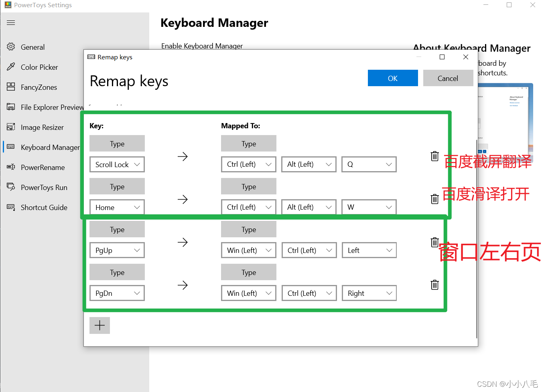Viewport: 544px width, 392px height.
Task: Click Type button above Q mapping
Action: pos(249,143)
